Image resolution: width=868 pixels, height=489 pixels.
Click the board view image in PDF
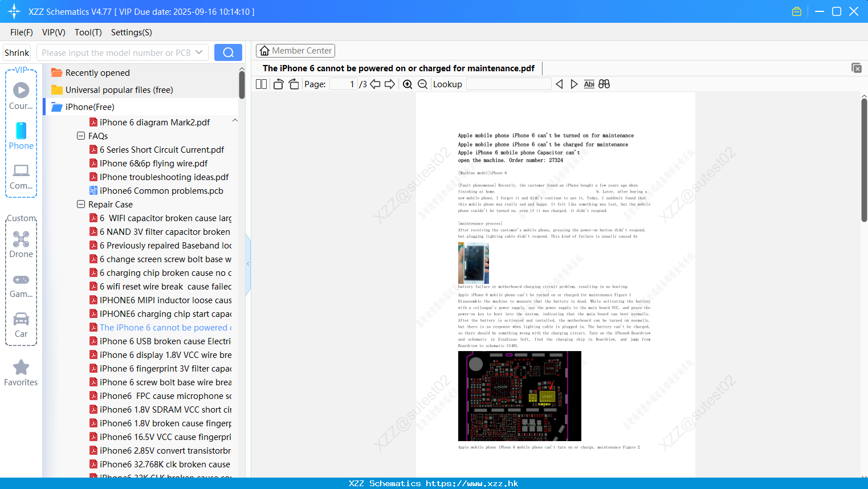[520, 396]
